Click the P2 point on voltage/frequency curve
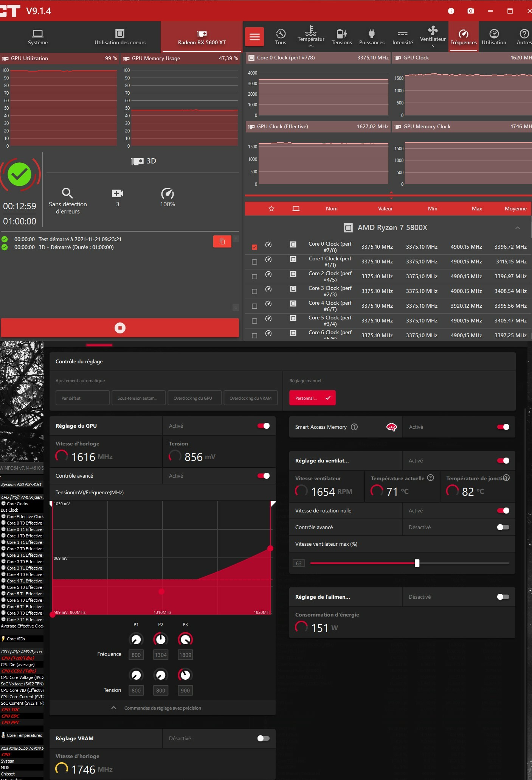Viewport: 532px width, 780px height. (161, 591)
